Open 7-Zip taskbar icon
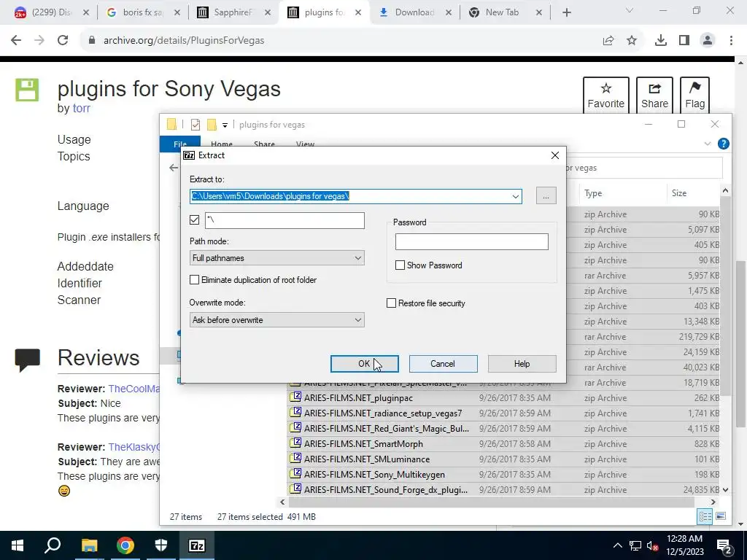The width and height of the screenshot is (747, 560). tap(197, 545)
